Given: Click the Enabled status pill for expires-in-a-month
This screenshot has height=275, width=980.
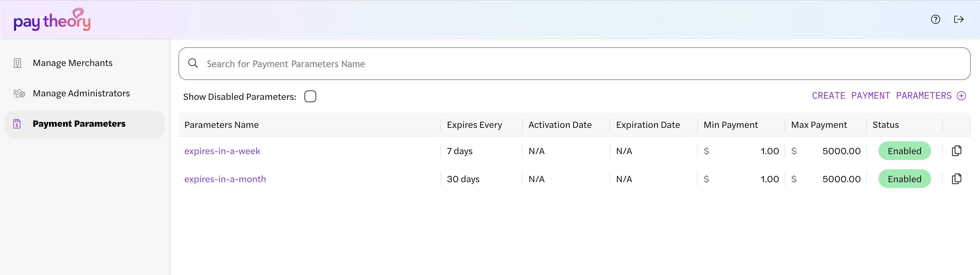Looking at the screenshot, I should click(905, 179).
